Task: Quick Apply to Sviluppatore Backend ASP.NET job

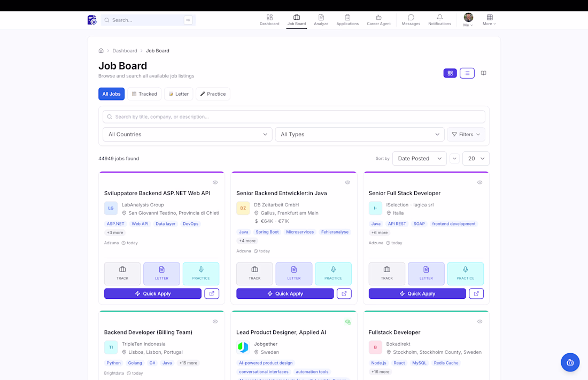Action: point(153,294)
